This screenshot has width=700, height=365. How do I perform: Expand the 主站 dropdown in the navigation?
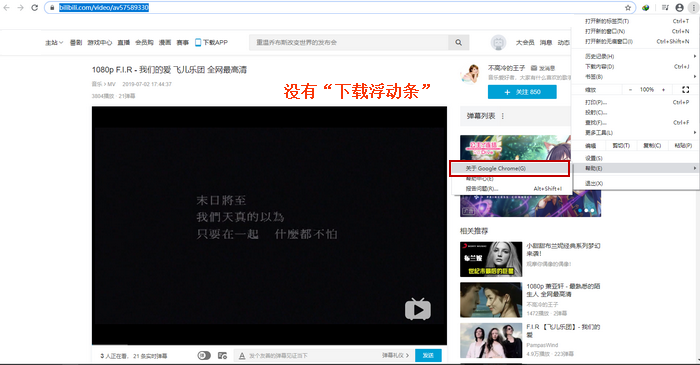[54, 42]
